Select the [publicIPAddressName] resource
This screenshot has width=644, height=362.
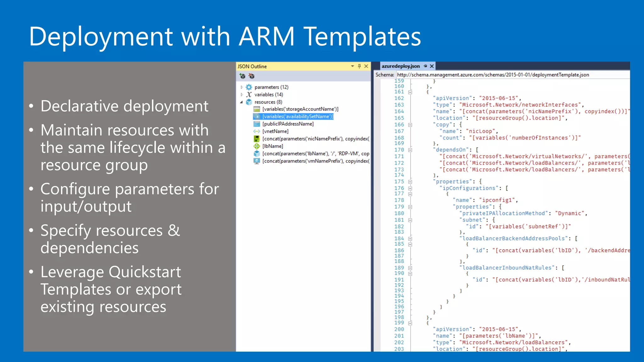coord(288,124)
